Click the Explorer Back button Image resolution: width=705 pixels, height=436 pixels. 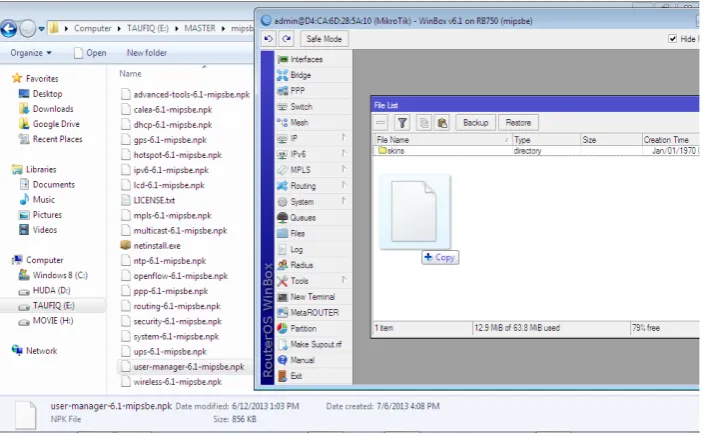pyautogui.click(x=9, y=29)
